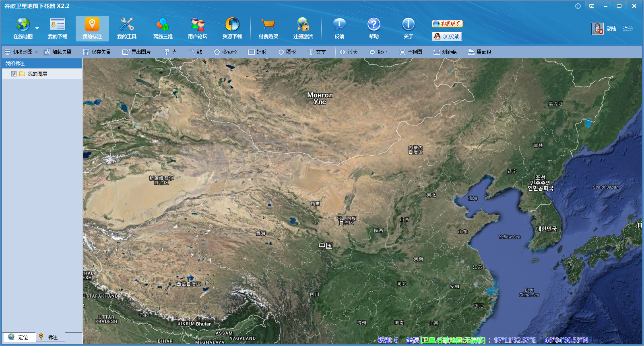644x346 pixels.
Task: Select the 我的图层 folder tree item
Action: [x=37, y=74]
